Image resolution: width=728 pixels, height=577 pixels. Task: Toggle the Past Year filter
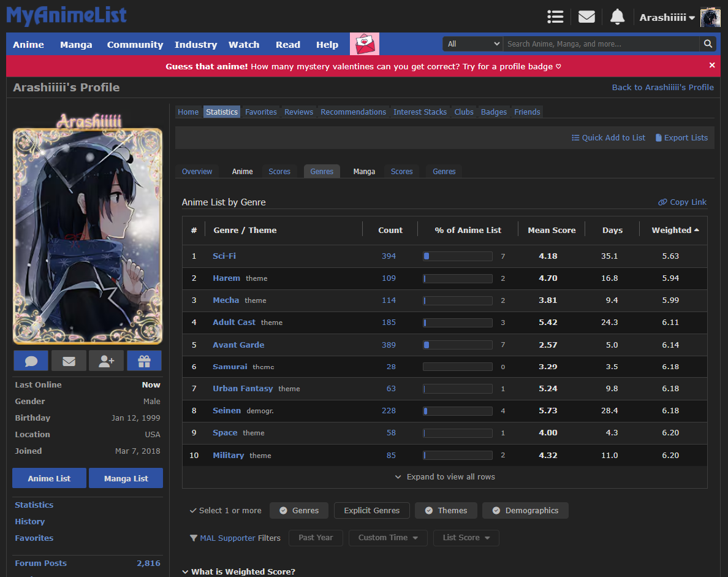pos(316,538)
